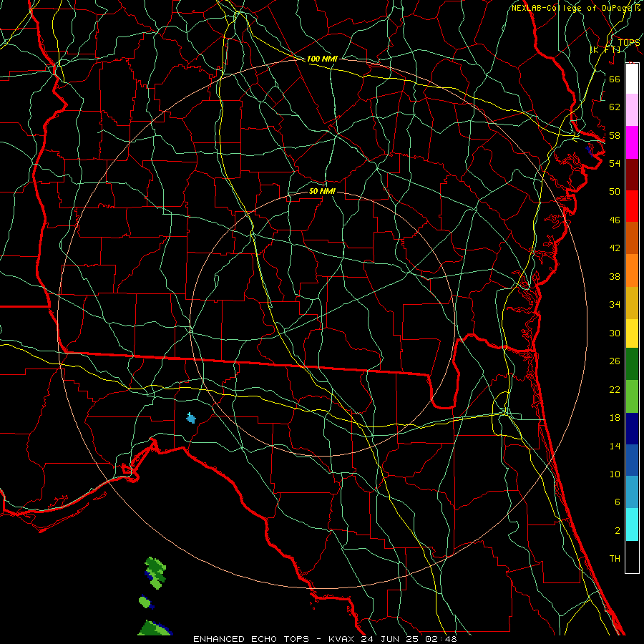Click the legend value "38"

(615, 276)
